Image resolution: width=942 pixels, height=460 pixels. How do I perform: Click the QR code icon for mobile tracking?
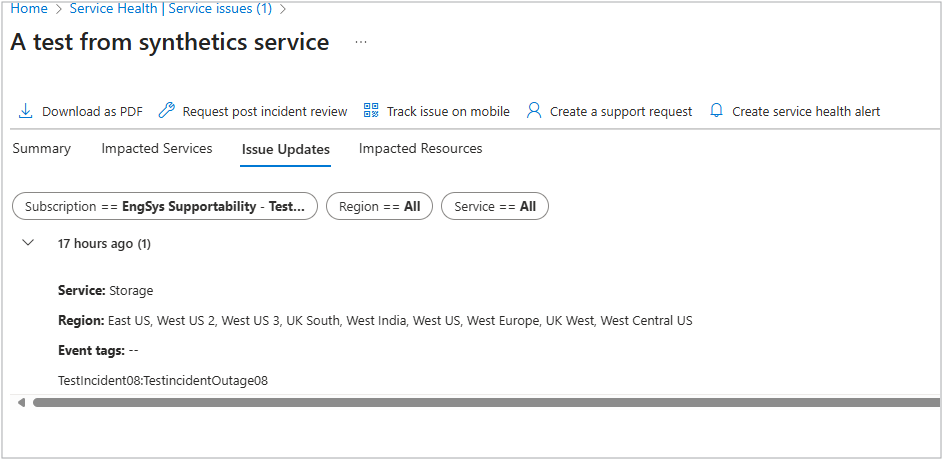click(x=371, y=111)
